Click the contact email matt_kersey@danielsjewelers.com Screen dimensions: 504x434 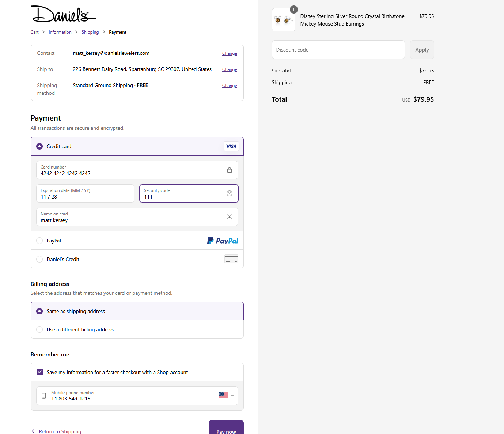click(x=111, y=53)
